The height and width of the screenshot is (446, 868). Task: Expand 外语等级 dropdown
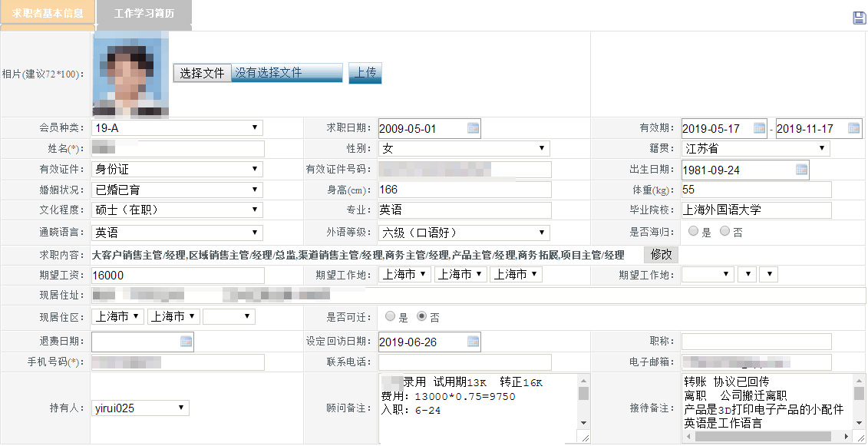[464, 233]
